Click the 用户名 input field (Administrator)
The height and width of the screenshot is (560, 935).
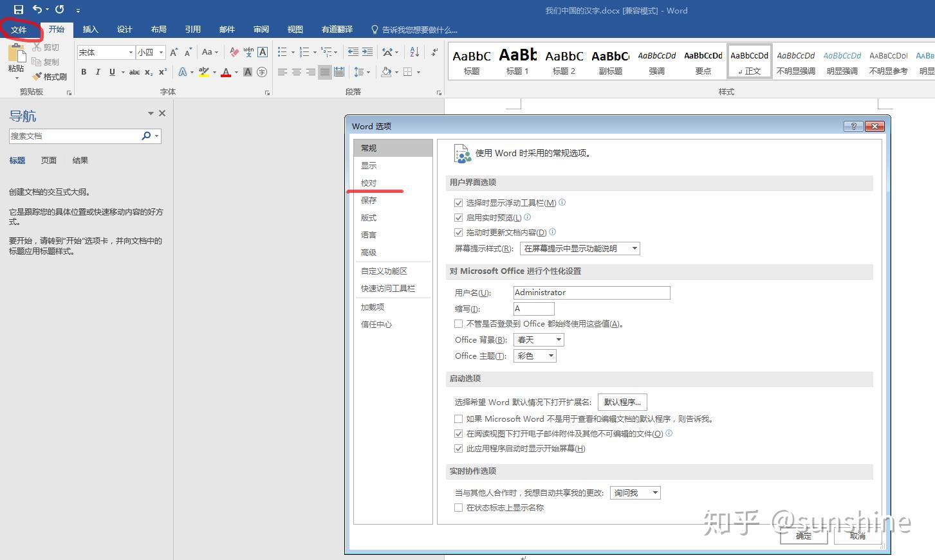coord(592,293)
